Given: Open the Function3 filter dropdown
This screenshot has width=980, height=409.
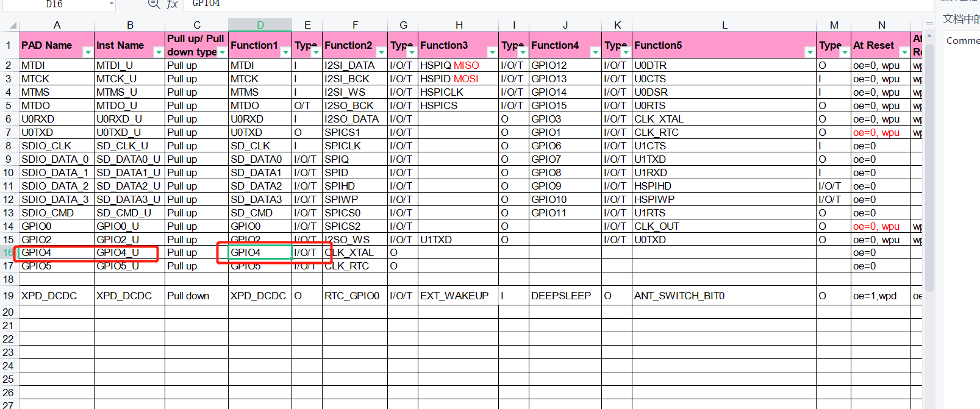Looking at the screenshot, I should (492, 52).
